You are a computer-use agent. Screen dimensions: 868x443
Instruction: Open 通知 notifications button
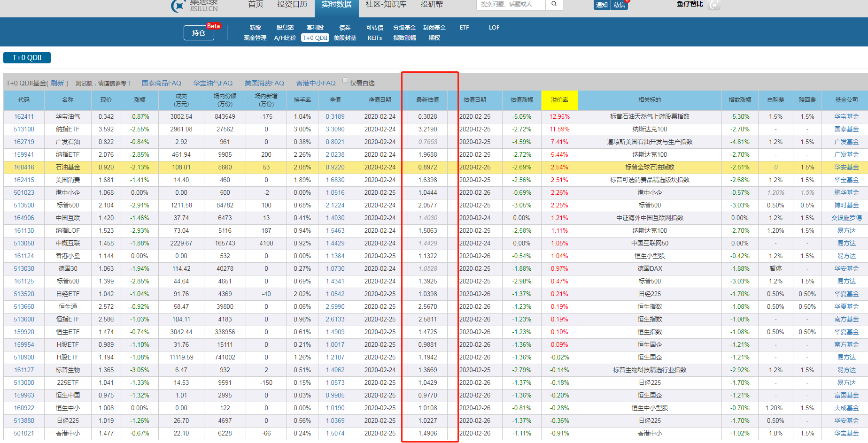pyautogui.click(x=602, y=5)
